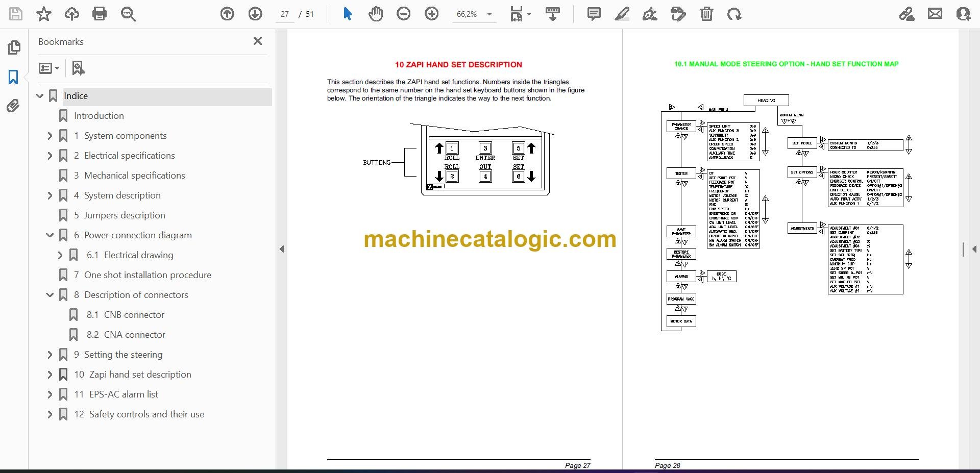Open the page fit options dropdown
This screenshot has width=980, height=473.
[x=521, y=14]
